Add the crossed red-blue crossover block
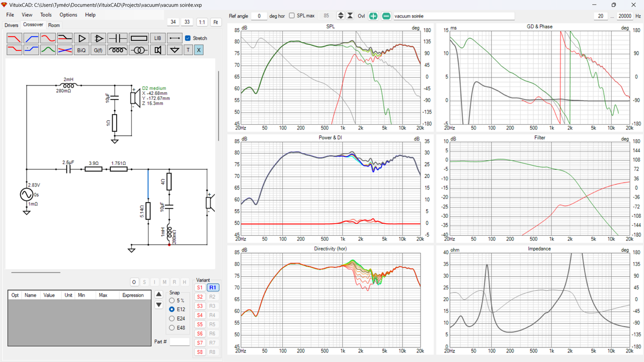The image size is (644, 362). [x=65, y=50]
